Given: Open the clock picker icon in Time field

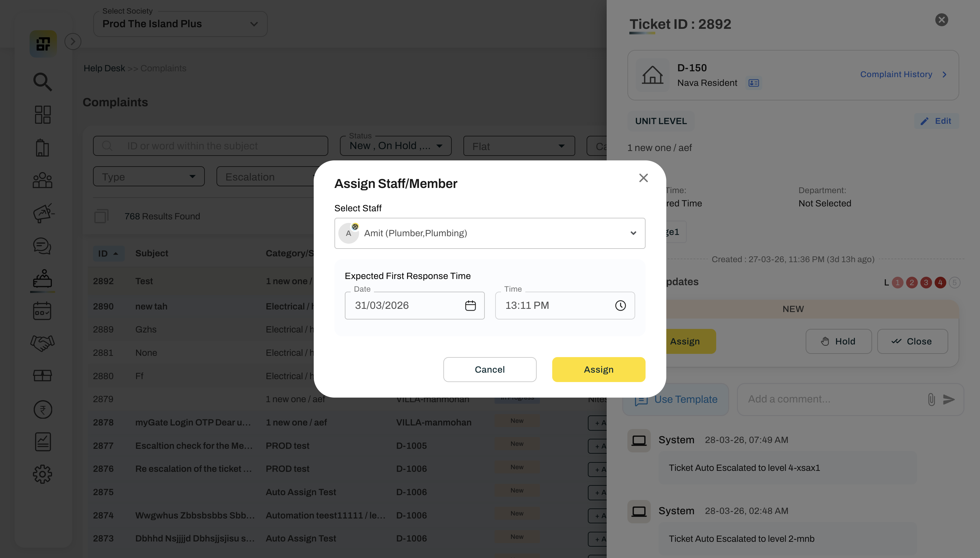Looking at the screenshot, I should (621, 306).
